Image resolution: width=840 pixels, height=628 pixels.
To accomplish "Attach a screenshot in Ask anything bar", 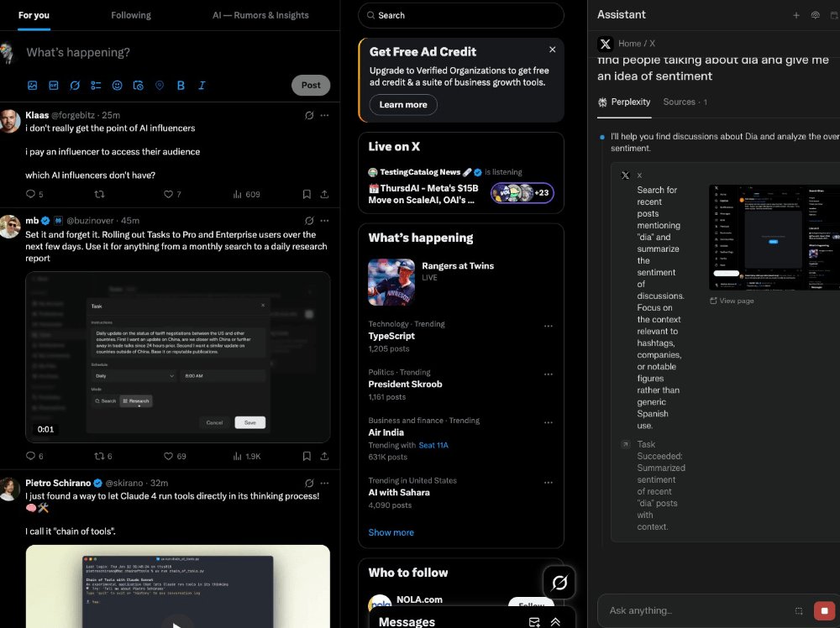I will 798,611.
